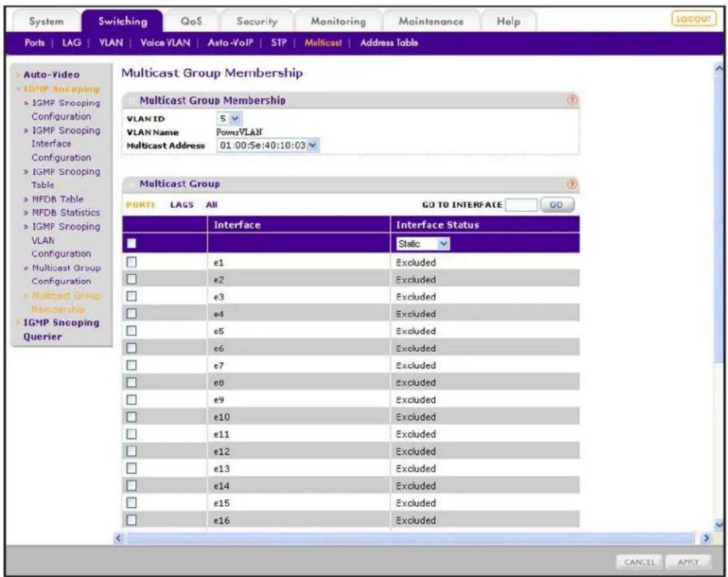Click the CANCEL button
Screen dimensions: 728x577
click(x=639, y=562)
